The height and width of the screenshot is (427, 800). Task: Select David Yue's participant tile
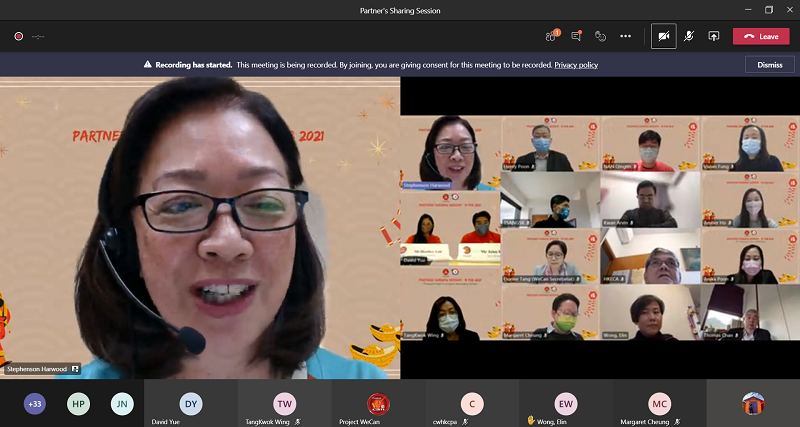(x=190, y=404)
